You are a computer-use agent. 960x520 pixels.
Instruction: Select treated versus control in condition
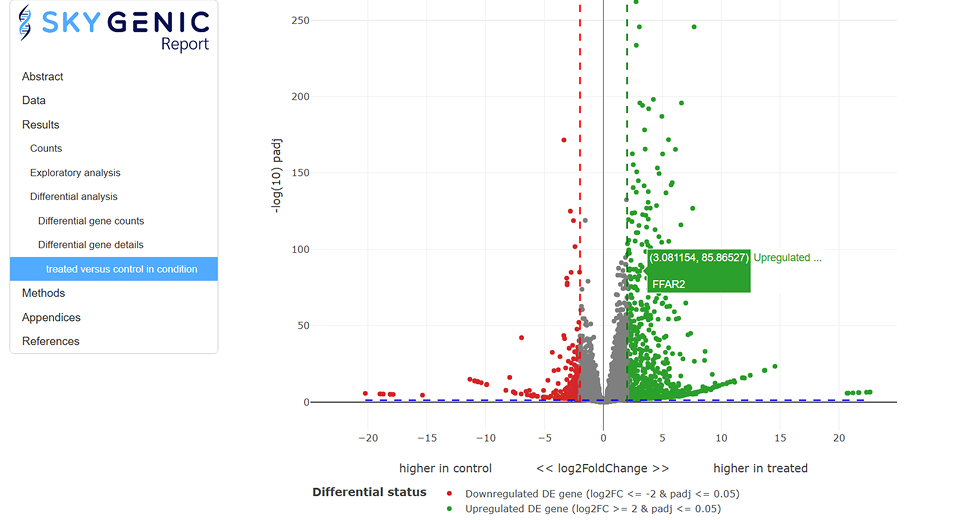(x=121, y=269)
